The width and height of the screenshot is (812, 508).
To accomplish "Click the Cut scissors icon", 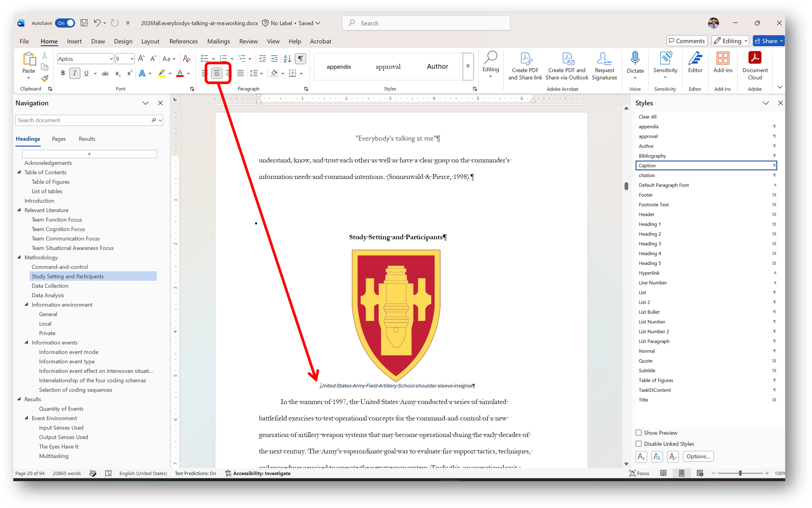I will pyautogui.click(x=45, y=55).
